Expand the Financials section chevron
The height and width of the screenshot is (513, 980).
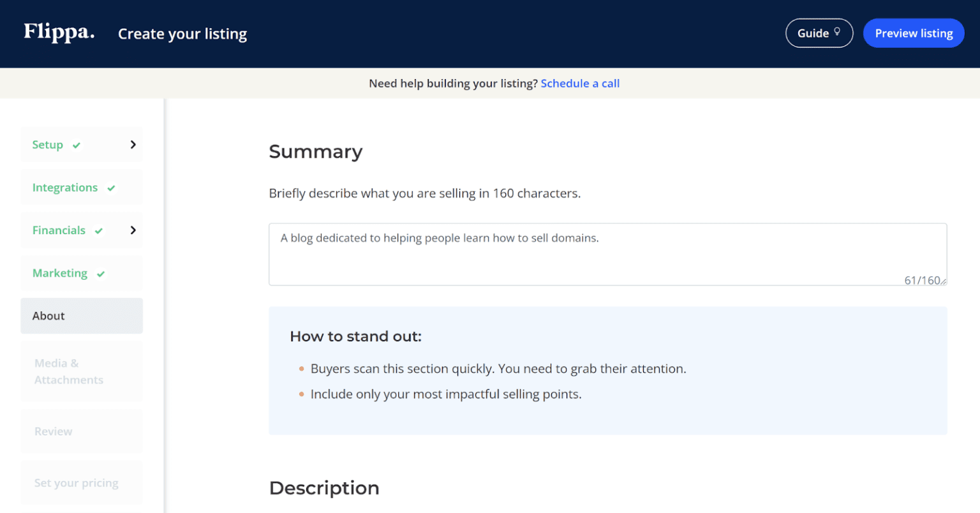pos(133,230)
